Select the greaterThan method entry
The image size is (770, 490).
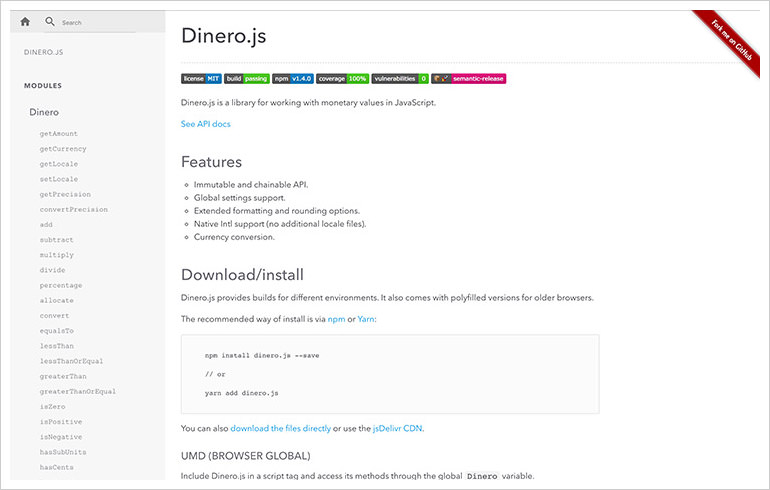[63, 377]
